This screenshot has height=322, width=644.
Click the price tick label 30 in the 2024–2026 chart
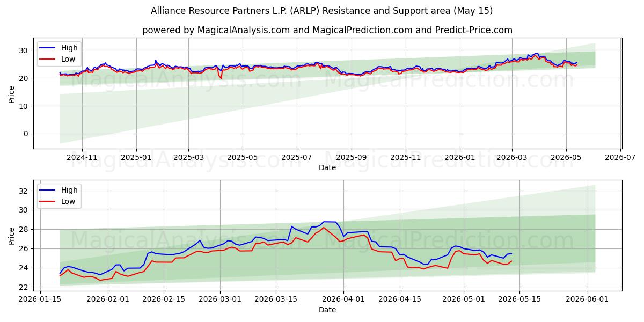[25, 50]
